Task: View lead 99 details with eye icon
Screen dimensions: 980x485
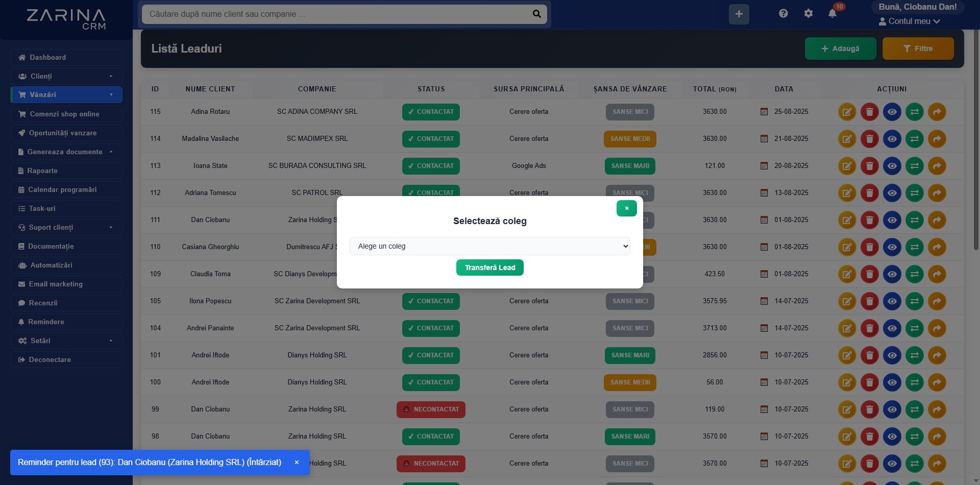Action: (892, 409)
